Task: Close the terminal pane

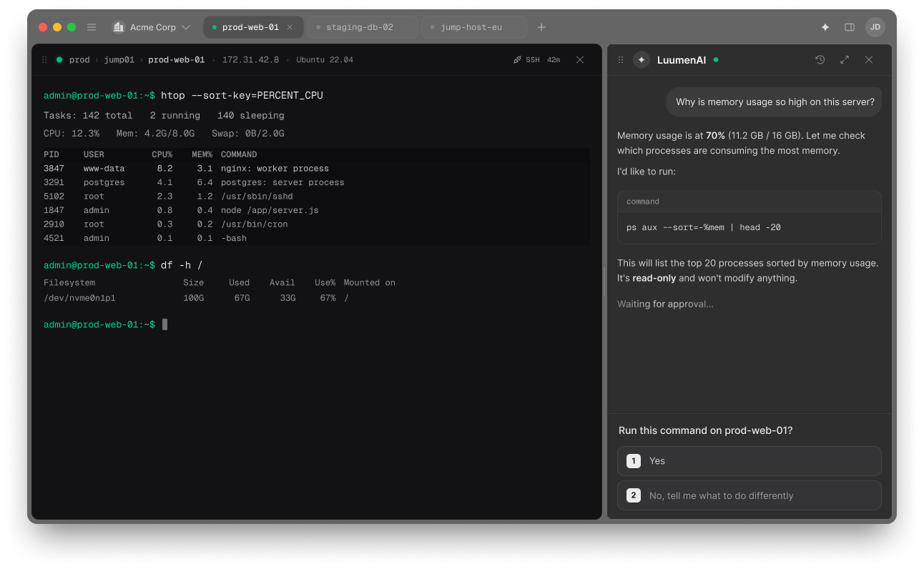Action: point(580,60)
